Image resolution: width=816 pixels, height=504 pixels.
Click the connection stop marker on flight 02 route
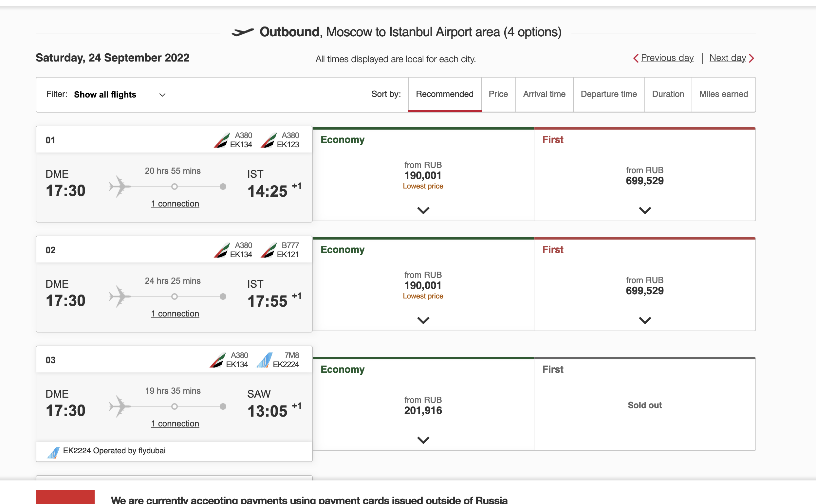pos(175,296)
